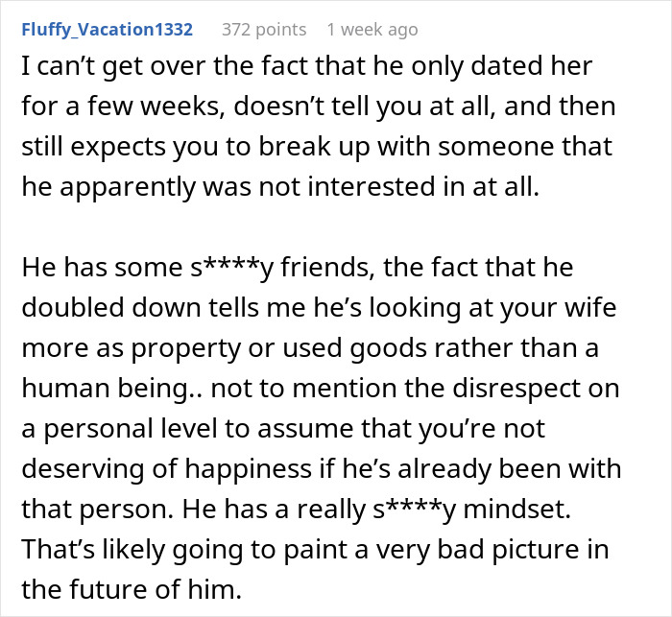Click the "372 points" score
Image resolution: width=672 pixels, height=617 pixels.
(x=264, y=30)
